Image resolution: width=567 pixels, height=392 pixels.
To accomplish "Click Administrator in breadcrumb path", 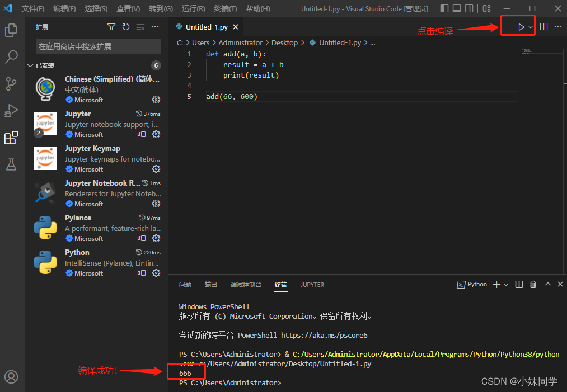I will (241, 42).
